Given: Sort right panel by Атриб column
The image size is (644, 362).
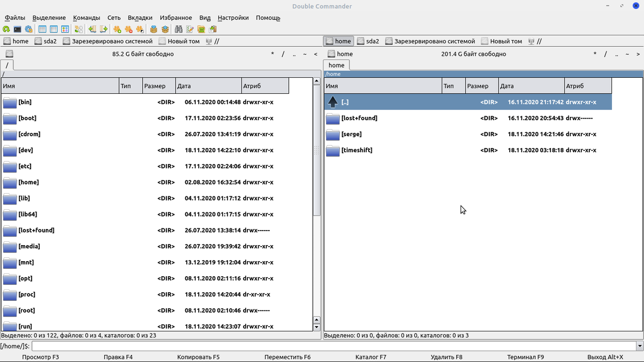Looking at the screenshot, I should point(588,86).
